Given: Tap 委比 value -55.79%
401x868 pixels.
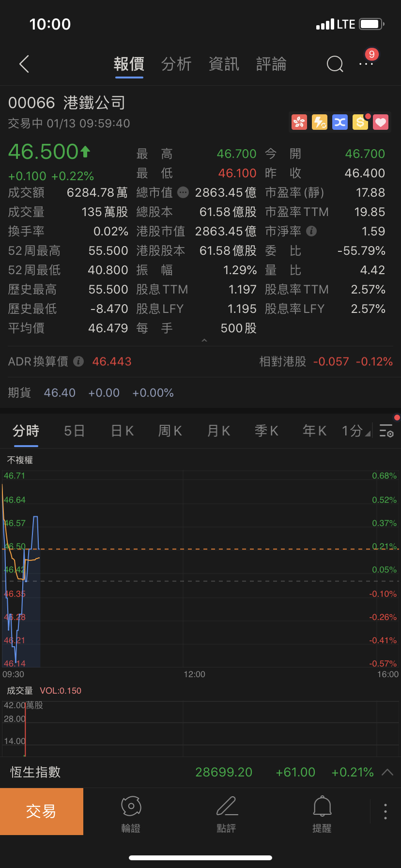Looking at the screenshot, I should (361, 250).
